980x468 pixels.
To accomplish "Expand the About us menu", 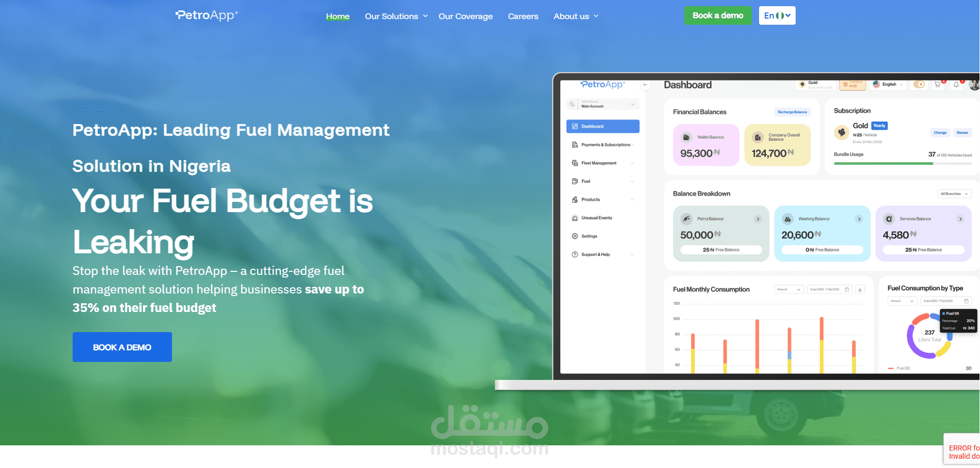I will pyautogui.click(x=576, y=16).
